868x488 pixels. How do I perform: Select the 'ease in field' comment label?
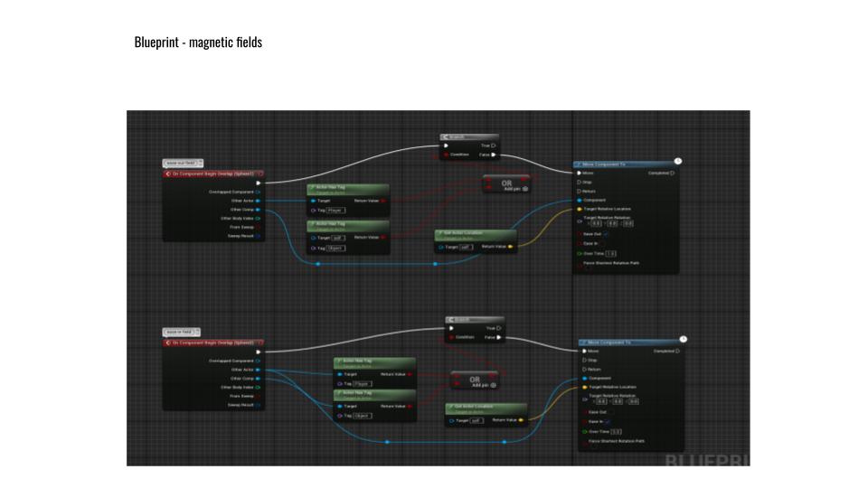[x=183, y=332]
